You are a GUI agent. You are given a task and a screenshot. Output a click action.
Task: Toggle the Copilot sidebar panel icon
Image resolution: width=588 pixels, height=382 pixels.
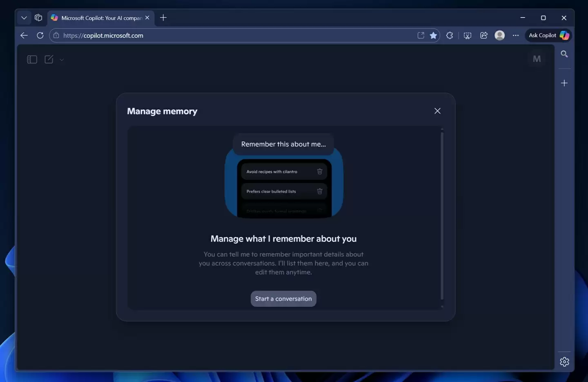(x=32, y=60)
